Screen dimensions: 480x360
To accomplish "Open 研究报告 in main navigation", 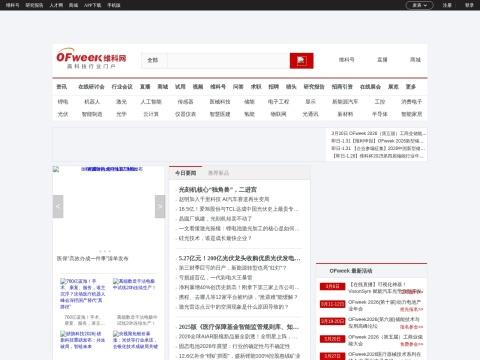I will pyautogui.click(x=314, y=87).
